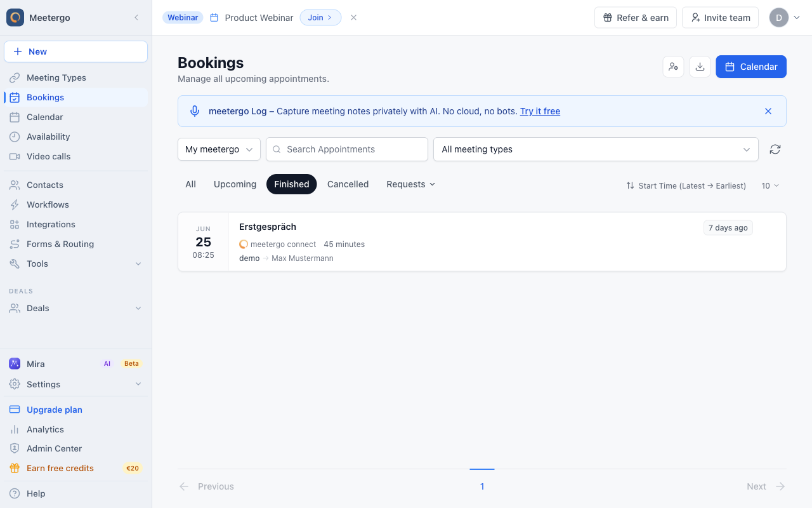Click the blue Calendar button
The height and width of the screenshot is (508, 812).
point(751,67)
